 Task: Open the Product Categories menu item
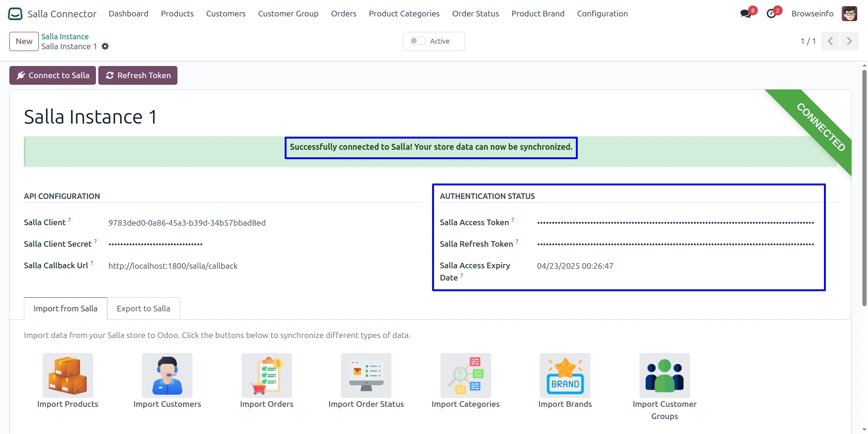[404, 14]
